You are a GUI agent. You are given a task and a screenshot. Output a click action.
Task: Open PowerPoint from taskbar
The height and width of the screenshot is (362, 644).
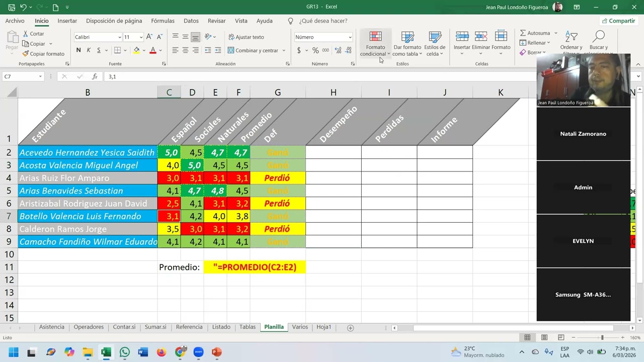pos(216,352)
